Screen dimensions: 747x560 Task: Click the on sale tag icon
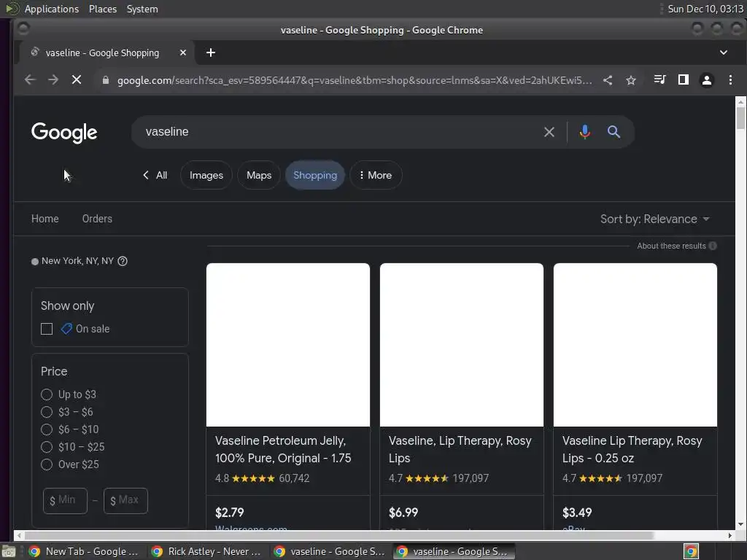click(66, 329)
